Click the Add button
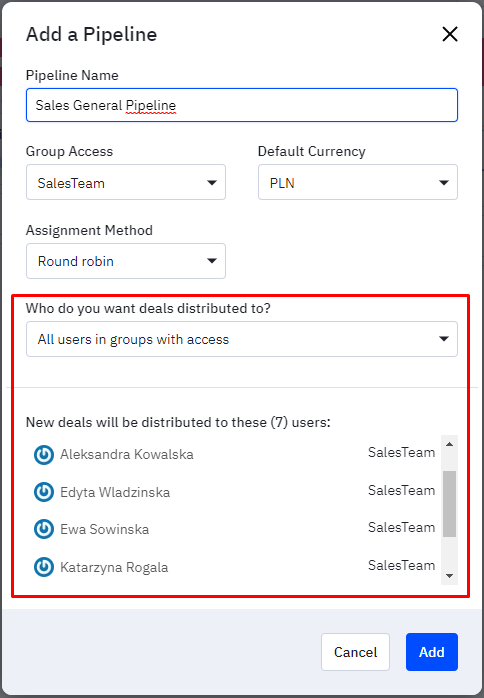 [x=431, y=652]
